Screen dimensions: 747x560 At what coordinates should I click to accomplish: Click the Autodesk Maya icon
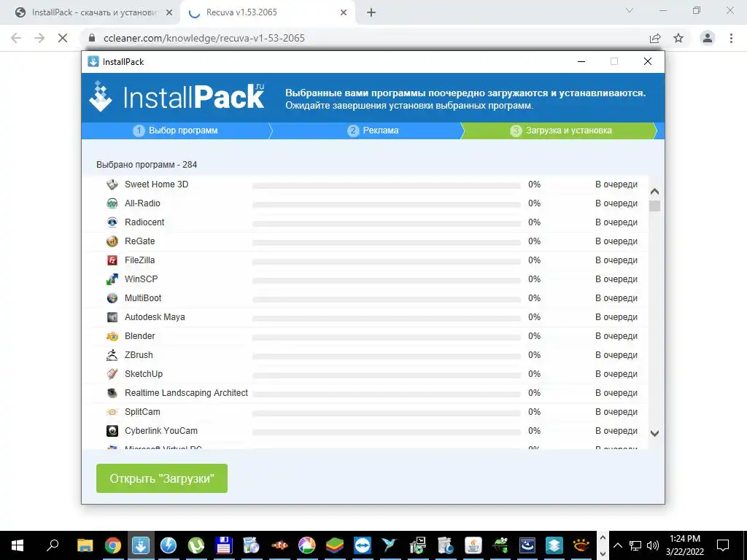coord(112,317)
